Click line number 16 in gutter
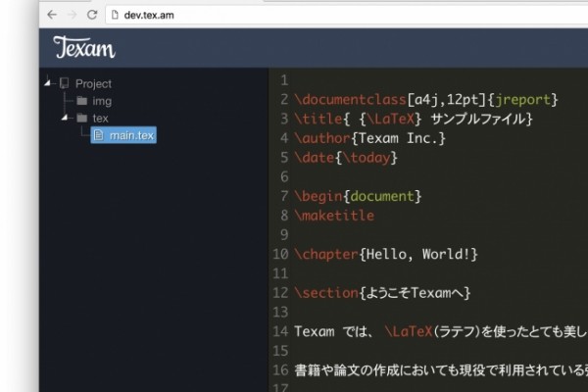This screenshot has width=588, height=392. (x=280, y=370)
